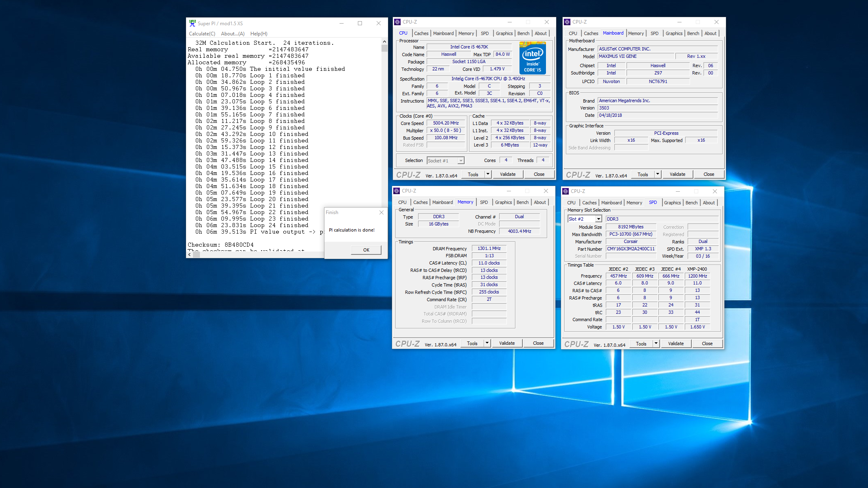Open Tools dropdown arrow in SPD window
Screen dimensions: 868x488
(656, 344)
